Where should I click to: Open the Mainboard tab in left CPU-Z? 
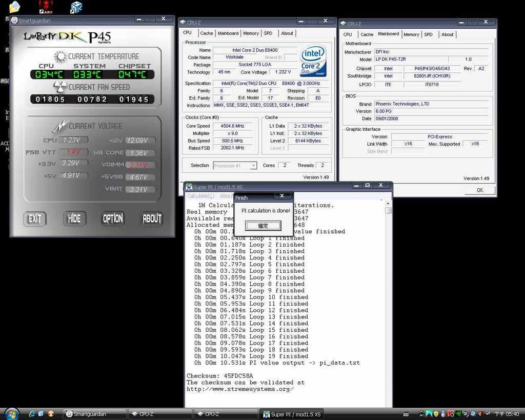pyautogui.click(x=228, y=33)
